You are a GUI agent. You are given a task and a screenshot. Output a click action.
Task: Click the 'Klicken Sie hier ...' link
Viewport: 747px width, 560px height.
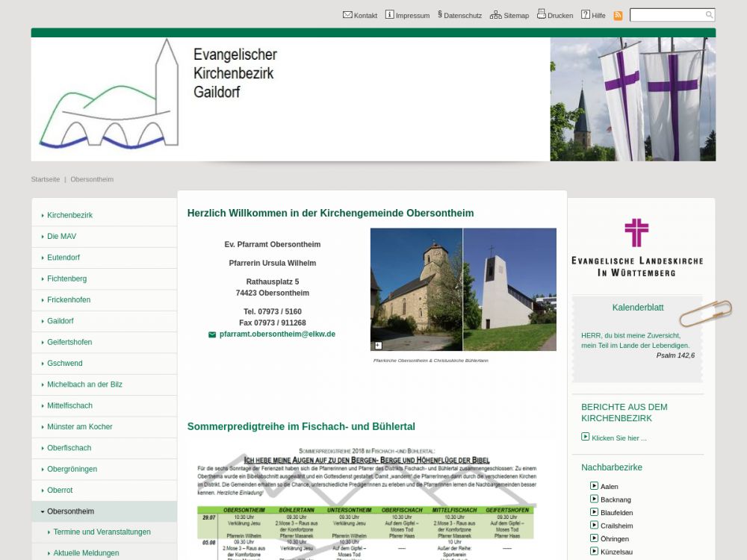coord(619,438)
